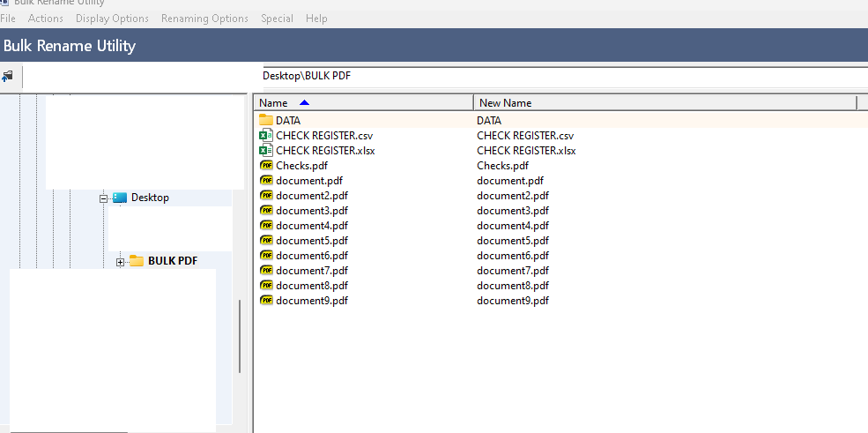
Task: Select document3.pdf in the Name column
Action: (312, 211)
